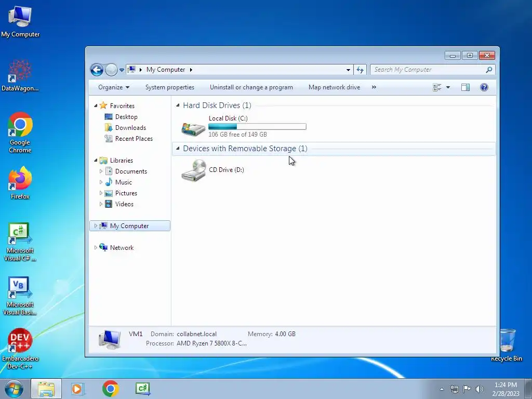Click System properties in the toolbar
This screenshot has width=532, height=399.
coord(170,87)
